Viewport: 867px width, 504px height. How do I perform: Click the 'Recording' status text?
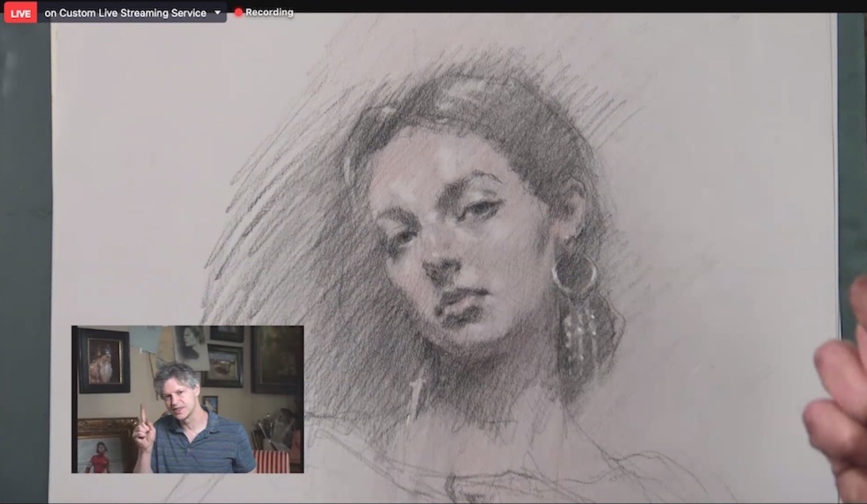point(269,12)
